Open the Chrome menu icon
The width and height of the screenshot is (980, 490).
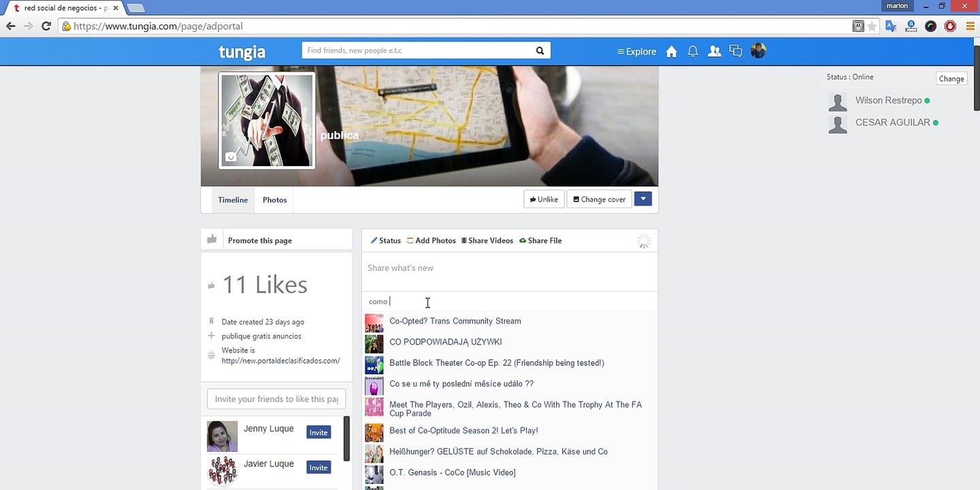pos(970,27)
